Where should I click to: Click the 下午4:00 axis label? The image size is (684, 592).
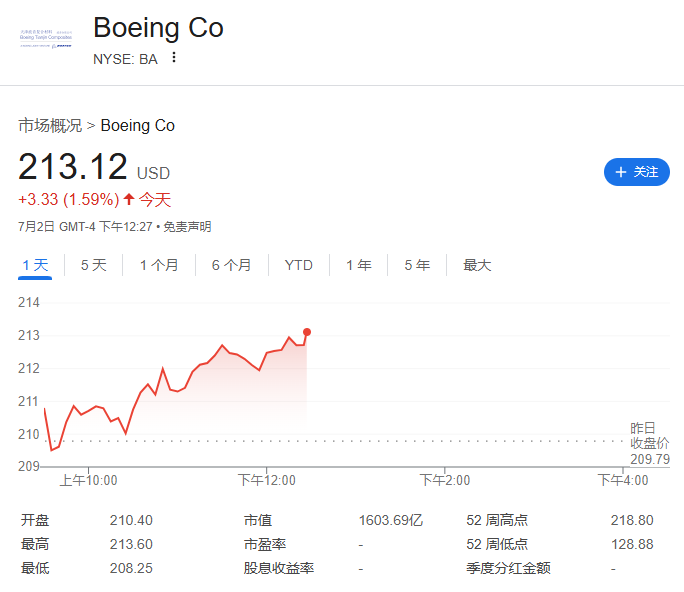pos(623,480)
